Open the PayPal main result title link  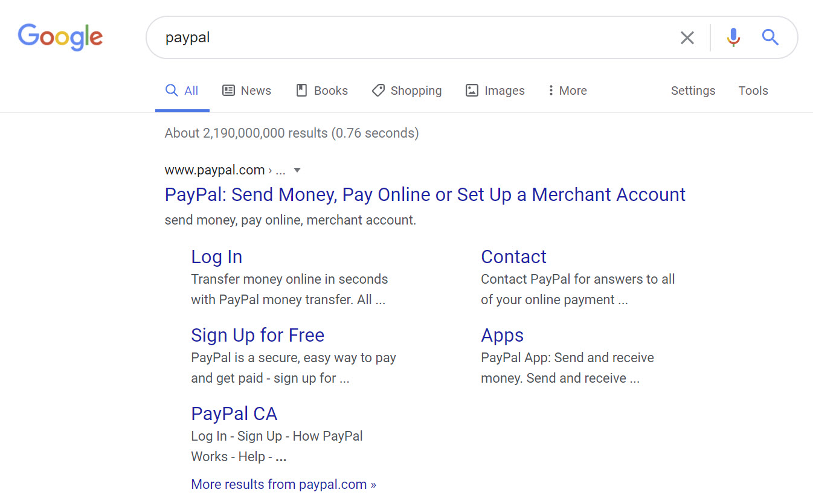pyautogui.click(x=425, y=194)
